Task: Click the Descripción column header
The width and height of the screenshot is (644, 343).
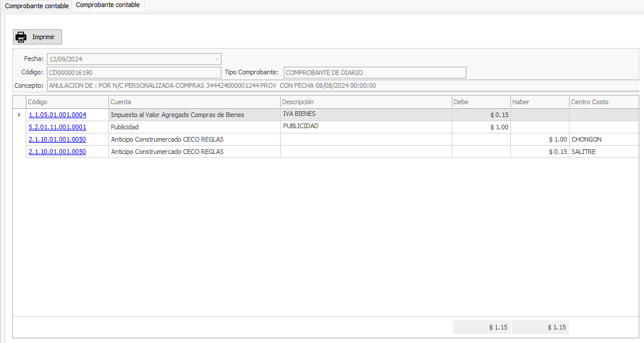Action: click(366, 102)
